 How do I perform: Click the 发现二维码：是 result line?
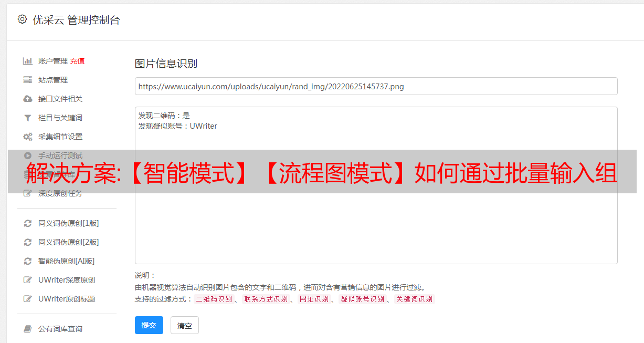(x=164, y=116)
